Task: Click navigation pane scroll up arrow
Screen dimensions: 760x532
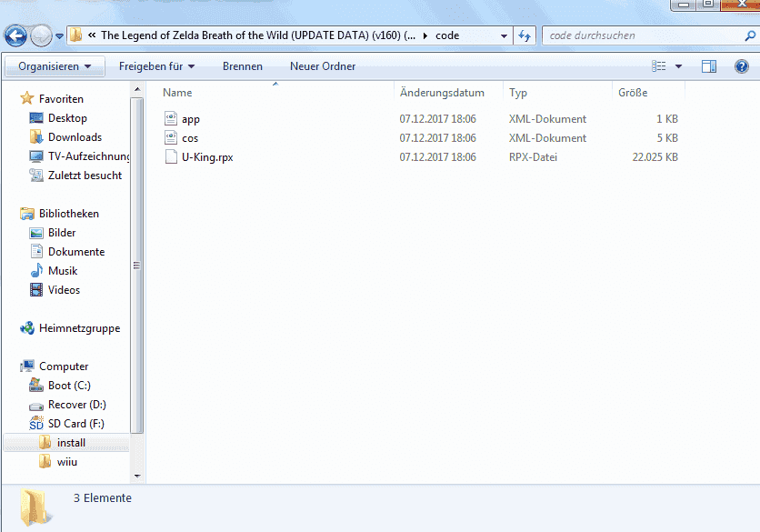Action: pyautogui.click(x=137, y=90)
